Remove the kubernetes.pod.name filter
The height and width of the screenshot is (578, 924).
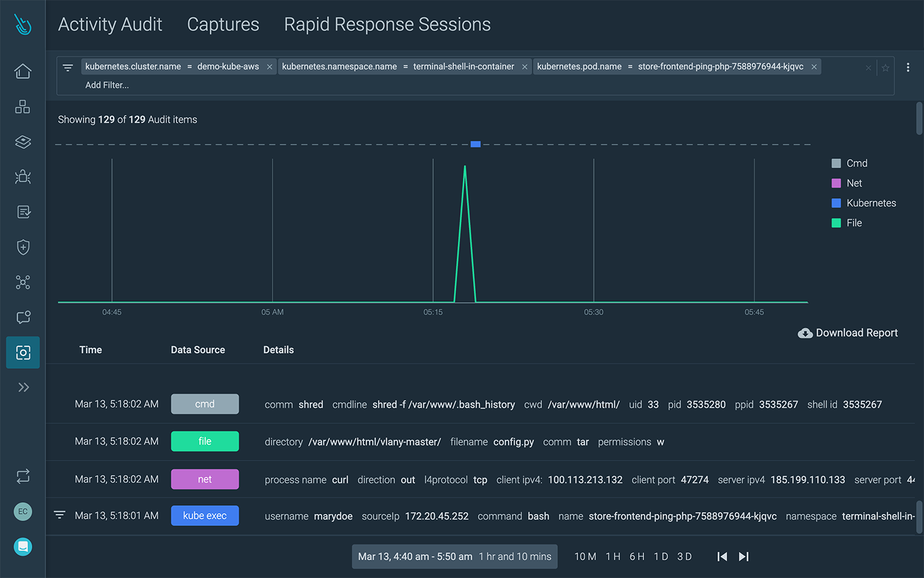814,67
